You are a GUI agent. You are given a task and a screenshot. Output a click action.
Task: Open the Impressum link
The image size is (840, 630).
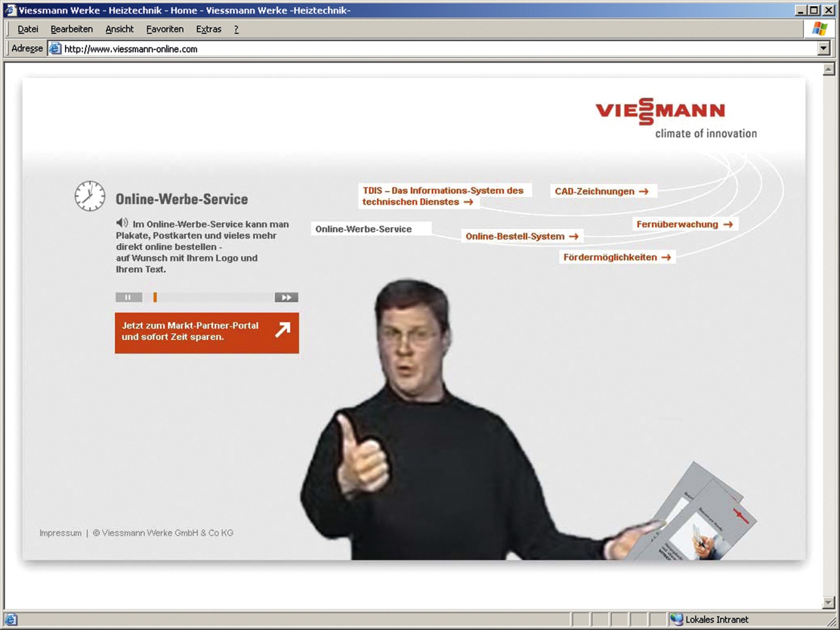[x=60, y=533]
